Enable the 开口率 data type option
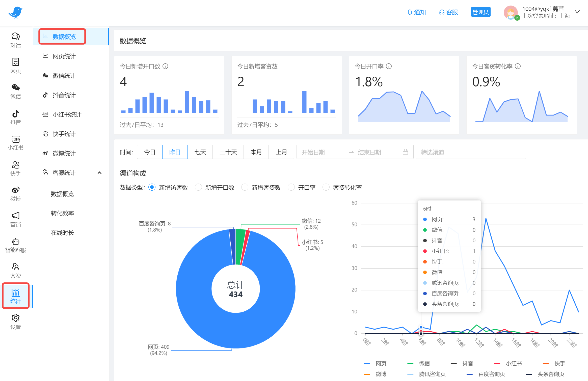588x381 pixels. (x=291, y=187)
